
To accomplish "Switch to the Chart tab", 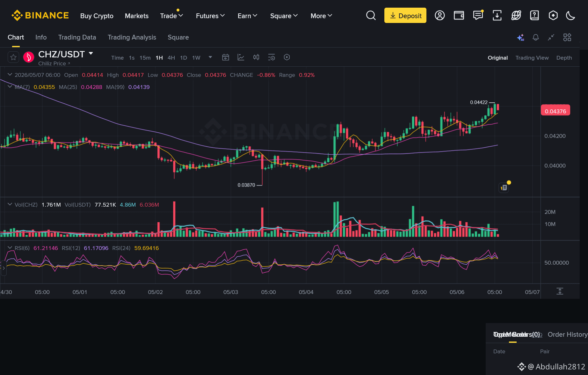I will point(16,37).
